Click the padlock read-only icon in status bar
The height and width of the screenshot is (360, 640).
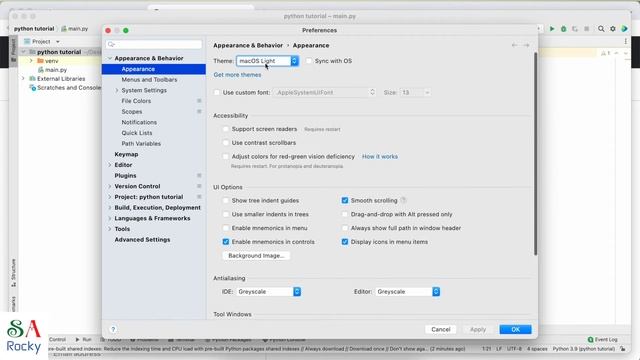pos(622,349)
